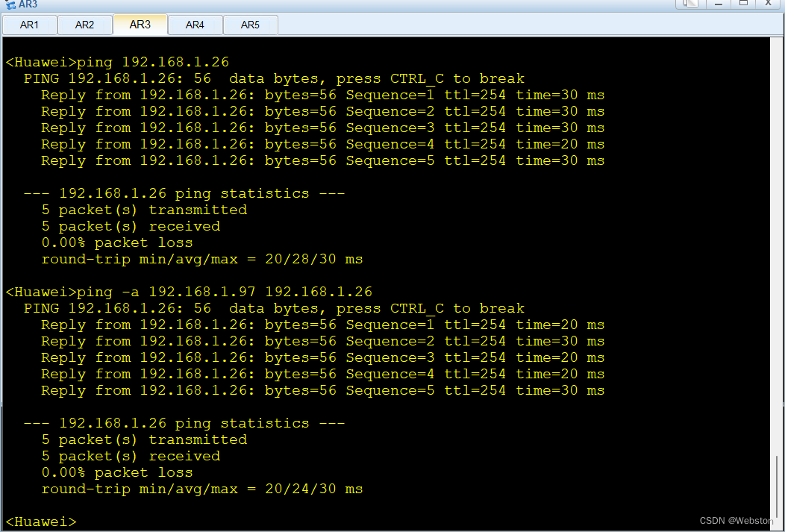Click the first '0.00% packet loss' line
785x532 pixels.
117,242
